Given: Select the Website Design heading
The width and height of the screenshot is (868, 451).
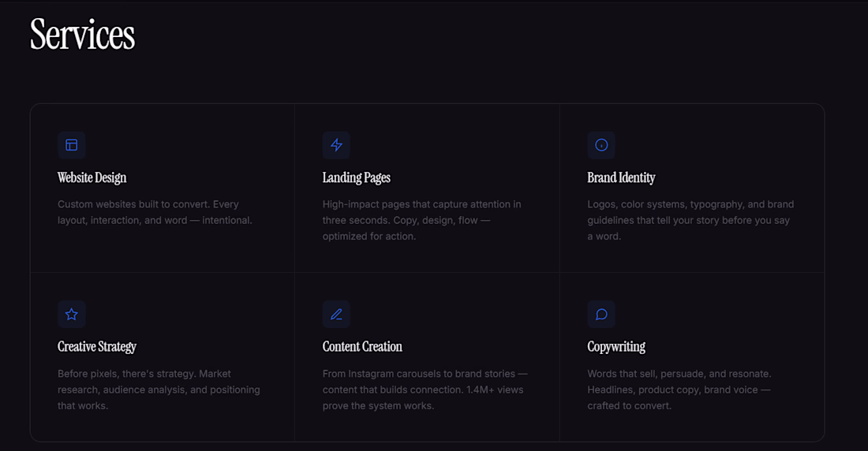Looking at the screenshot, I should (92, 177).
